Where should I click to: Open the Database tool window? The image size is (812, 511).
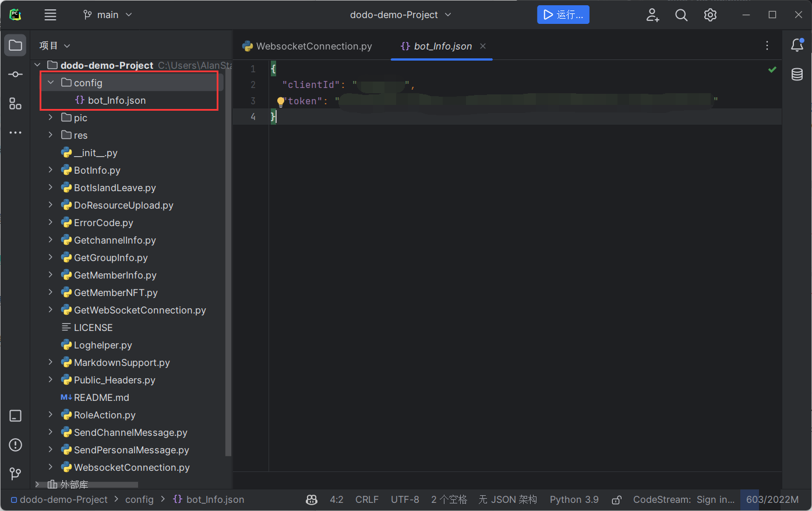[797, 74]
